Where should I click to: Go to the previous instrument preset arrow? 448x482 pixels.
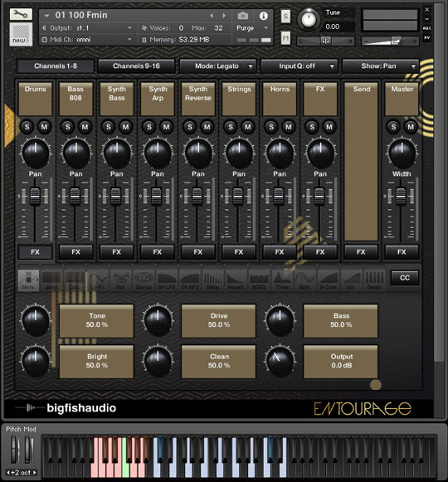(x=212, y=16)
